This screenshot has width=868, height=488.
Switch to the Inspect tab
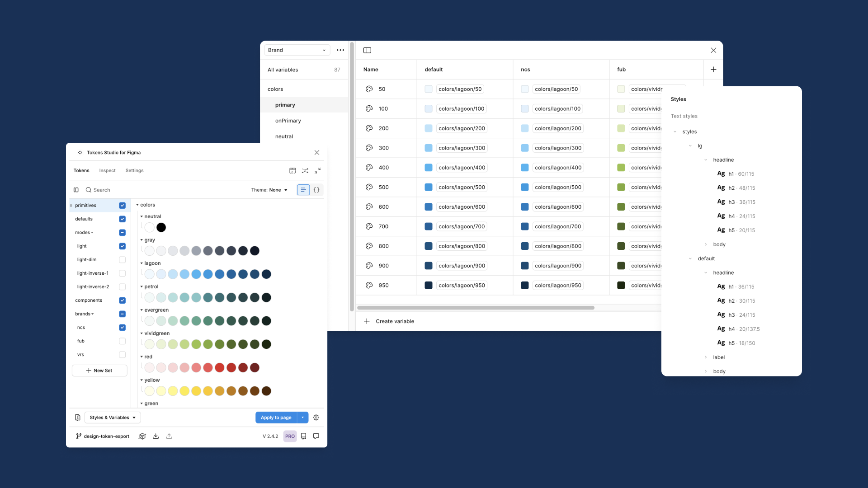click(107, 171)
